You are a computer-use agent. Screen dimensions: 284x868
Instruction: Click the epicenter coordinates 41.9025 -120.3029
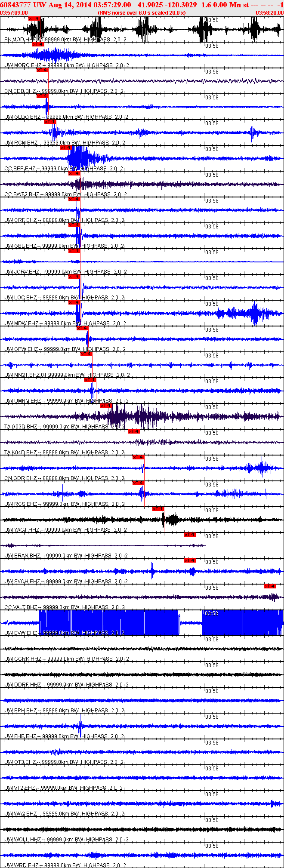pyautogui.click(x=167, y=5)
